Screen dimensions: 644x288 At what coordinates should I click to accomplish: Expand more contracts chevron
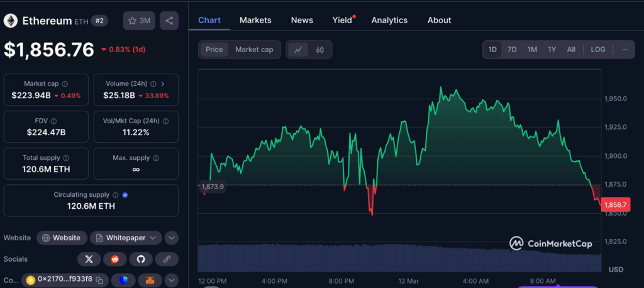click(172, 280)
